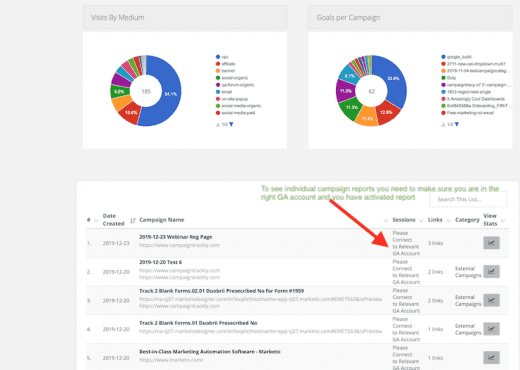520x370 pixels.
Task: Select 2711-new-cat-dropdown legend entry
Action: 473,64
